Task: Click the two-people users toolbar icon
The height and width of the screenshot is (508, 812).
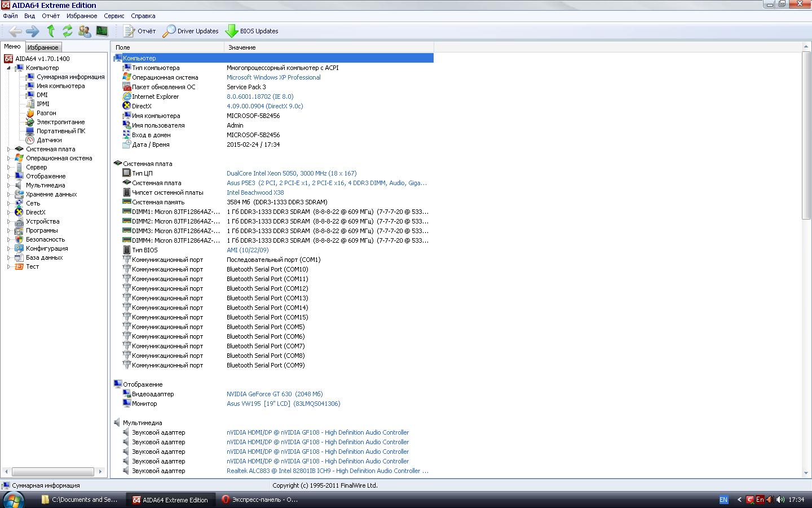Action: tap(85, 31)
